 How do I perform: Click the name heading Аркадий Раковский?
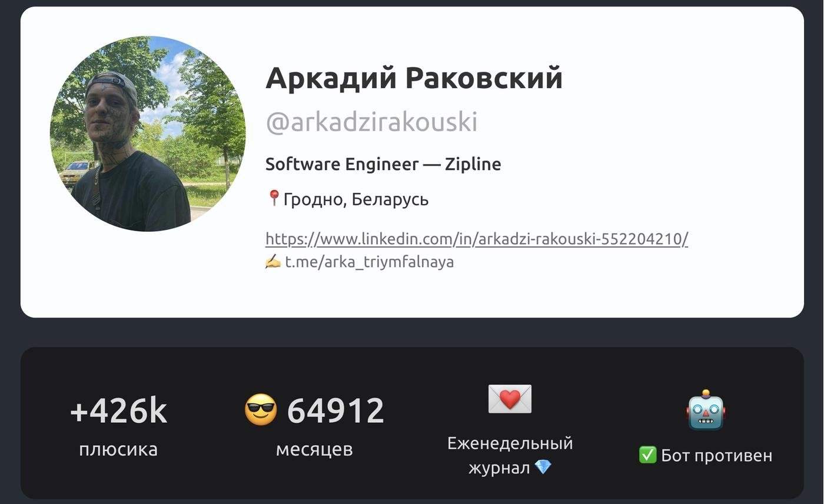pos(414,78)
